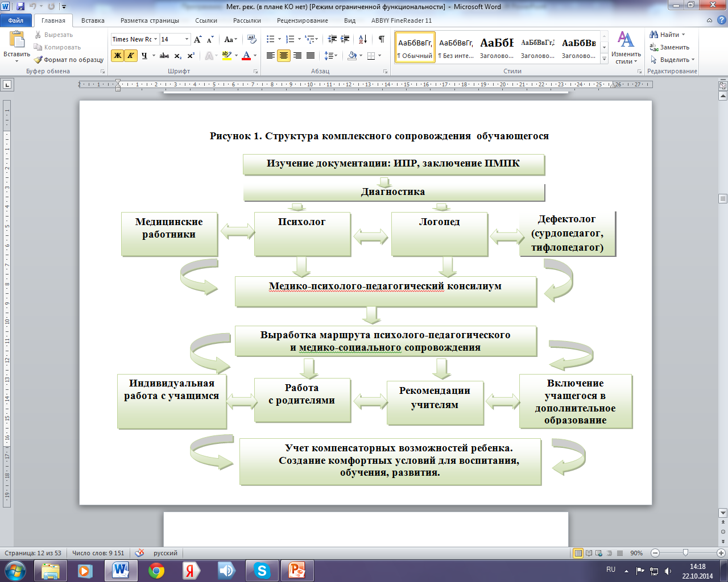Toggle Bold formatting
Screen dimensions: 728x582
(117, 55)
